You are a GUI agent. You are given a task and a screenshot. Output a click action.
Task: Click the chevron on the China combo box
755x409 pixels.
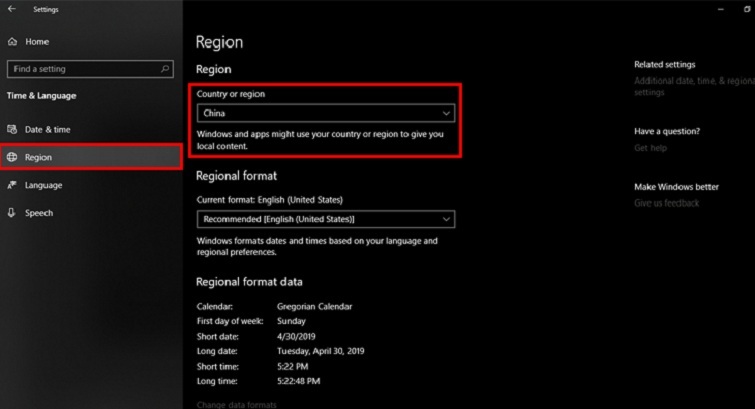tap(446, 114)
